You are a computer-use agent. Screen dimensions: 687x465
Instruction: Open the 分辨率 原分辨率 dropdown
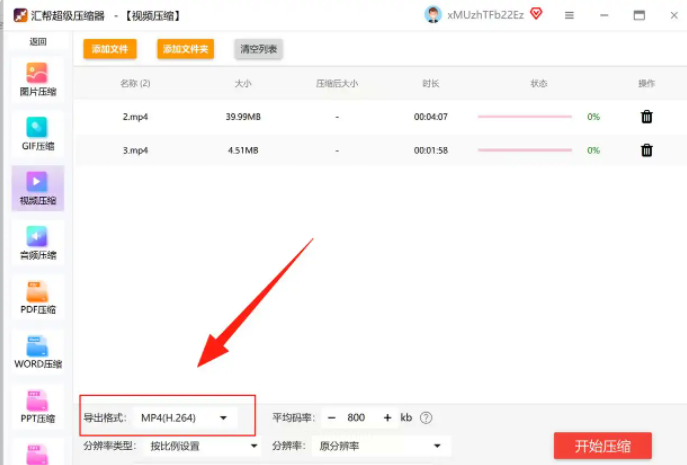381,446
